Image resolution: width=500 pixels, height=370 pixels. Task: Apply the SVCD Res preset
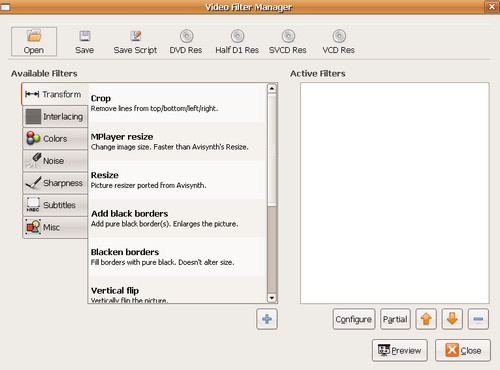pyautogui.click(x=288, y=42)
